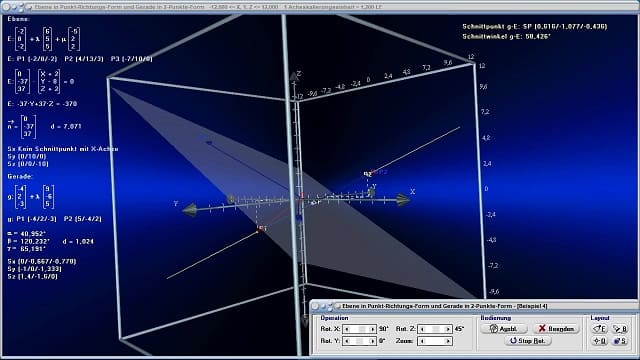Stop rotation with Stop Rot. button
The width and height of the screenshot is (640, 360).
[528, 340]
